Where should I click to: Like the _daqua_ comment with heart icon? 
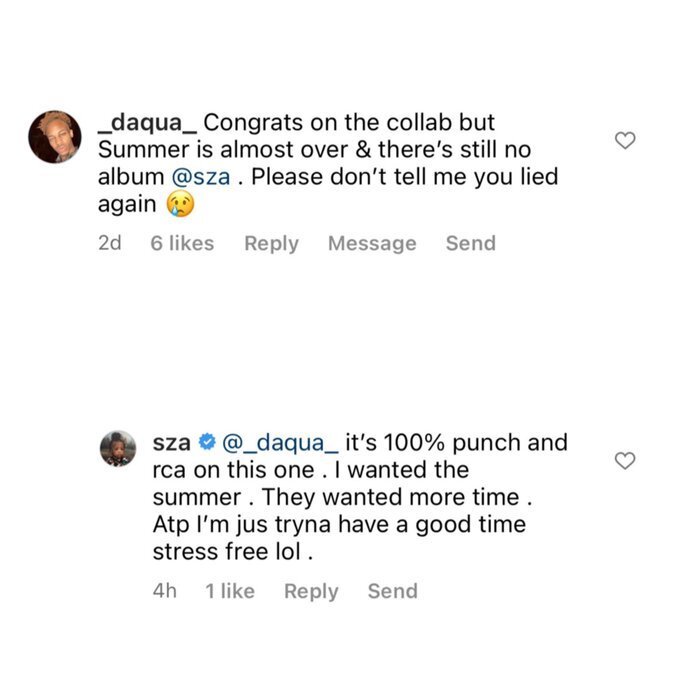pos(625,141)
